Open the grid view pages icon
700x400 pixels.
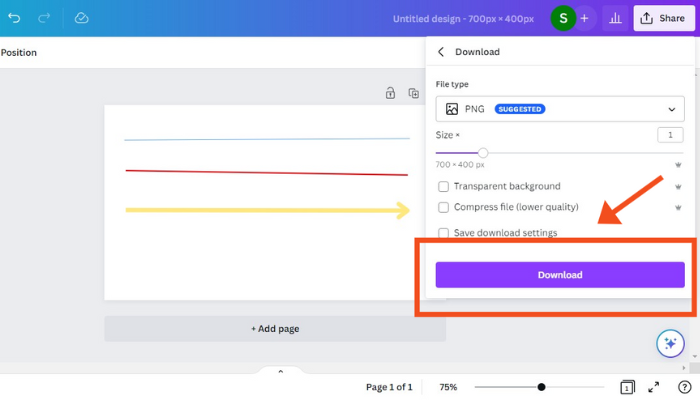[627, 387]
